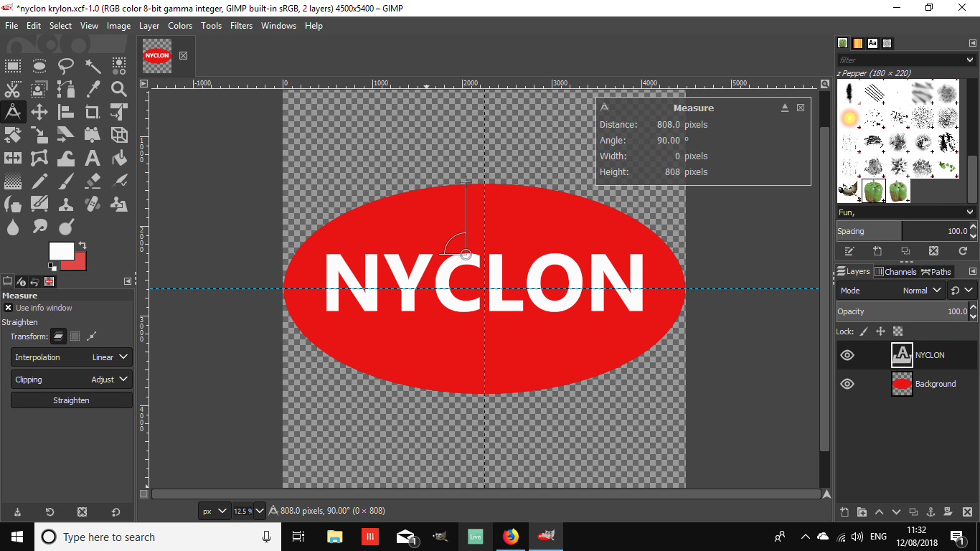Screen dimensions: 980x551
Task: Open the Colors menu
Action: click(180, 26)
